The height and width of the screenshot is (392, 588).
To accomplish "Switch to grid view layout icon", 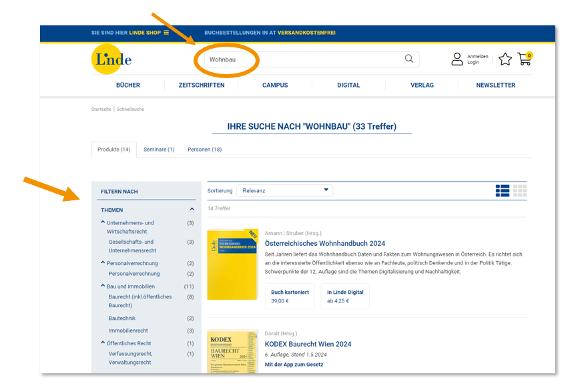I will pos(520,190).
